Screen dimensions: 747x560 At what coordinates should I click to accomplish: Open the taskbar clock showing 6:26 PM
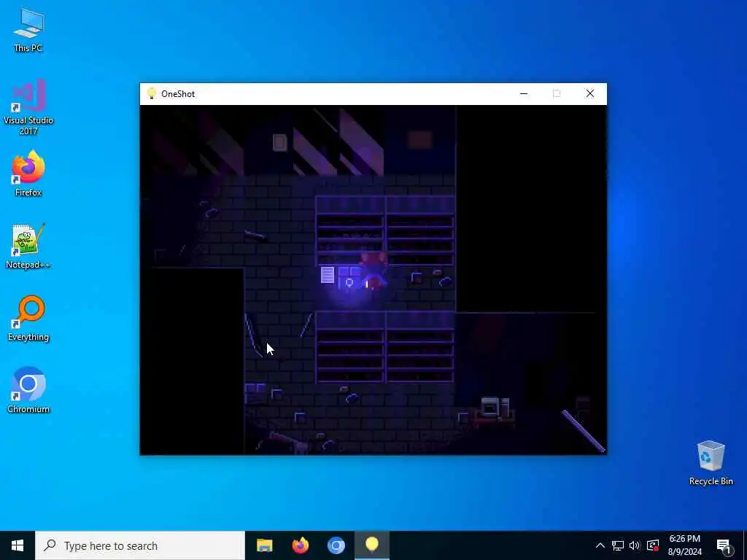click(684, 545)
